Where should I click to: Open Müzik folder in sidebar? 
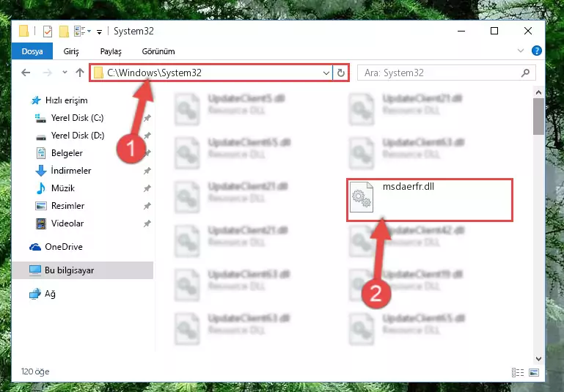coord(63,188)
